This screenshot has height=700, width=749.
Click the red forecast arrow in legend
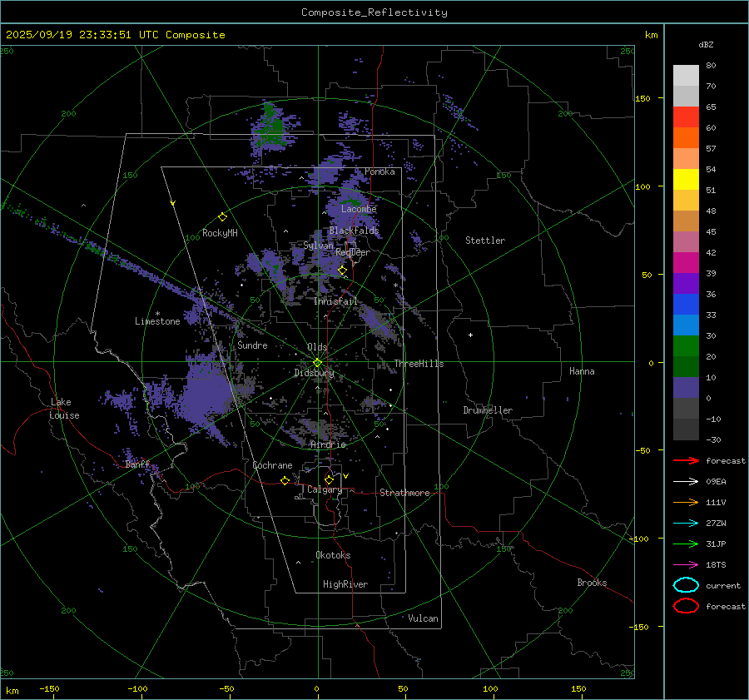[686, 460]
